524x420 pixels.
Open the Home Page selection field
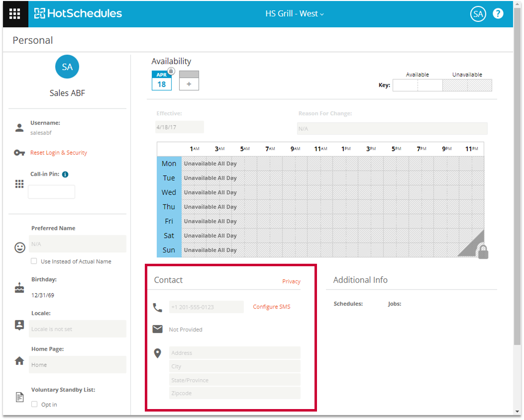(78, 365)
